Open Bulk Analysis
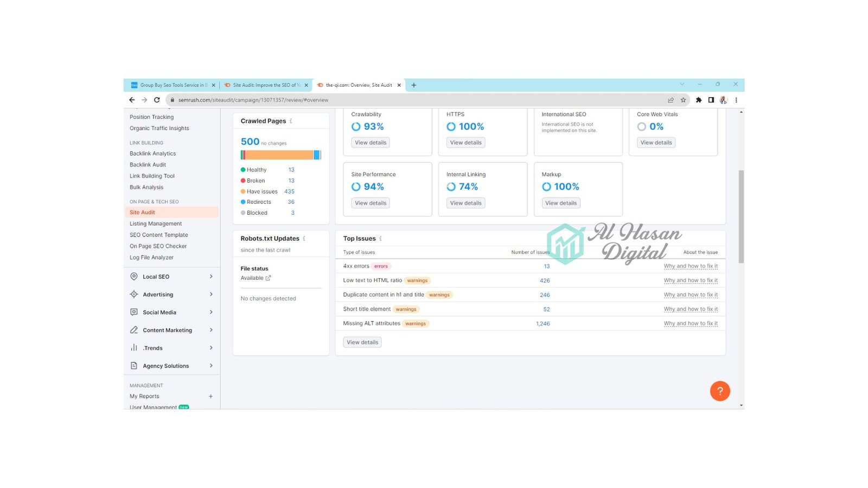This screenshot has width=868, height=488. (146, 188)
